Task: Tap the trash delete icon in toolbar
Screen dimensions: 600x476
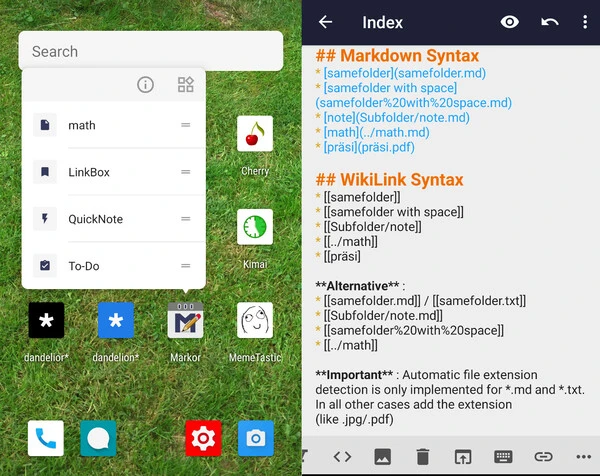Action: click(x=422, y=457)
